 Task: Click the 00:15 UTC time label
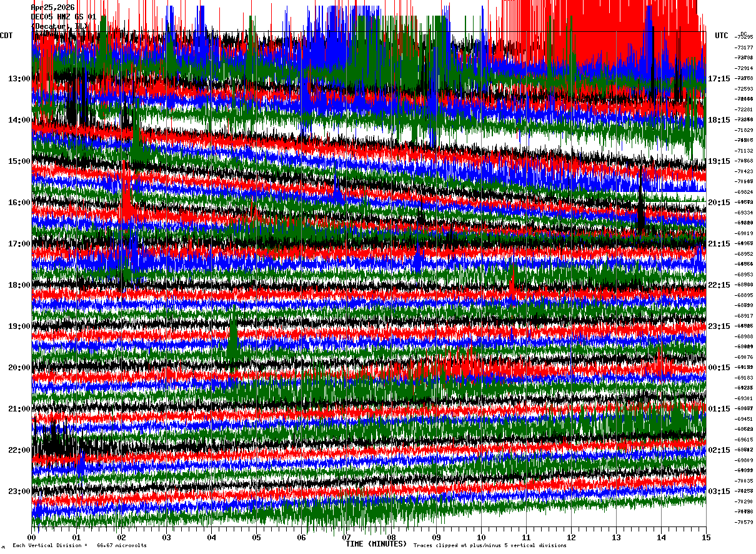tap(719, 368)
